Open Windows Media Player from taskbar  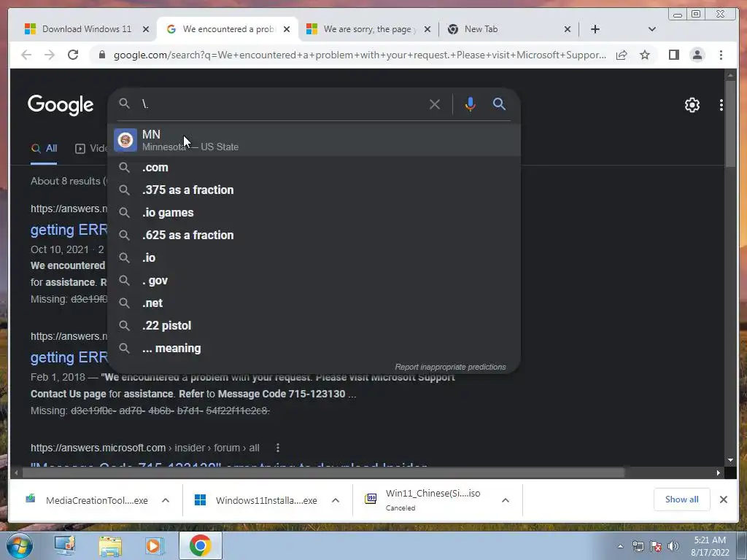pyautogui.click(x=154, y=546)
